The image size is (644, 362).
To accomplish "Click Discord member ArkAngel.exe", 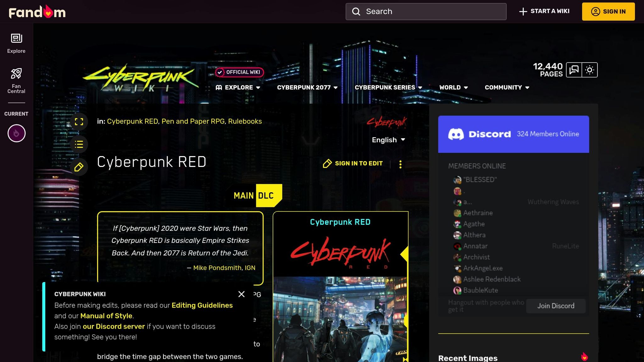I will coord(483,268).
